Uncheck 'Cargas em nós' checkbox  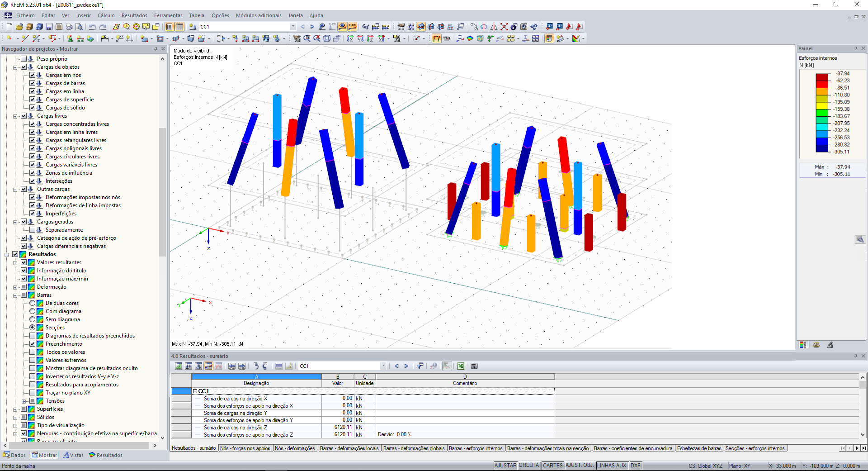pyautogui.click(x=33, y=75)
